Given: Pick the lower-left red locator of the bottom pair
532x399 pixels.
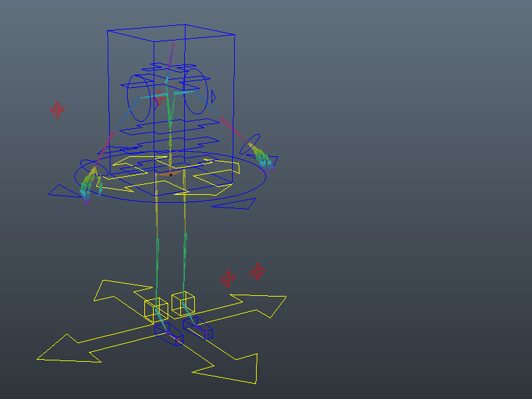Looking at the screenshot, I should [228, 278].
